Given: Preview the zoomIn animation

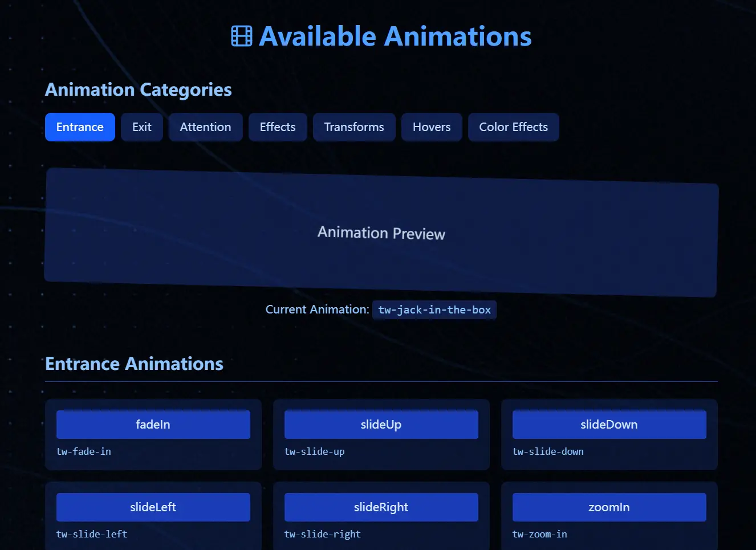Looking at the screenshot, I should [609, 507].
